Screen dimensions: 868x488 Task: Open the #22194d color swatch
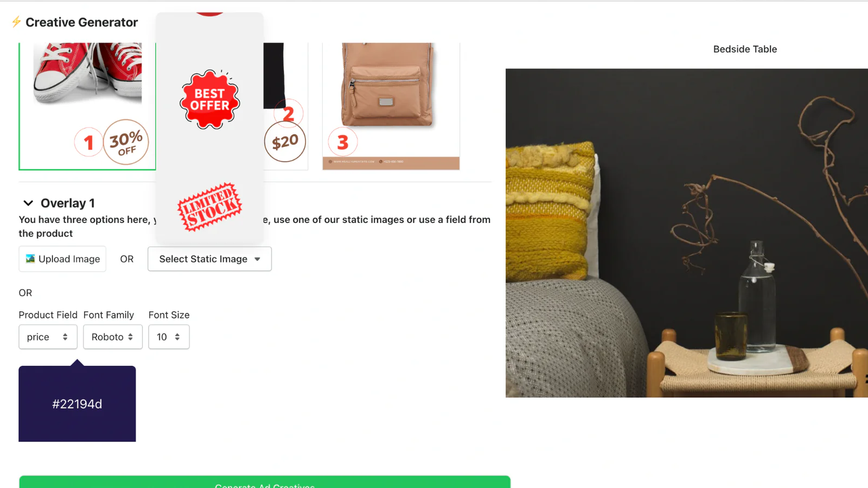[x=77, y=403]
